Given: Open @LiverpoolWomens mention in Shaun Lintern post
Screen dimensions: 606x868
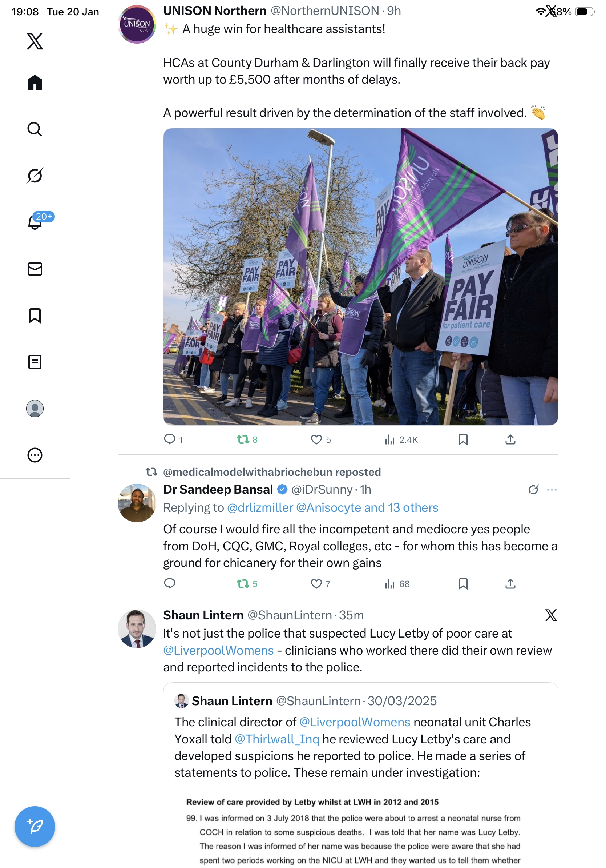Looking at the screenshot, I should [x=218, y=650].
